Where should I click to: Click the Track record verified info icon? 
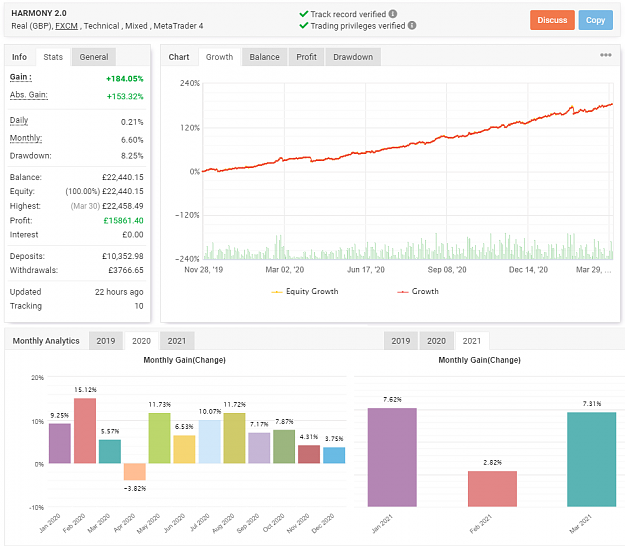coord(393,14)
